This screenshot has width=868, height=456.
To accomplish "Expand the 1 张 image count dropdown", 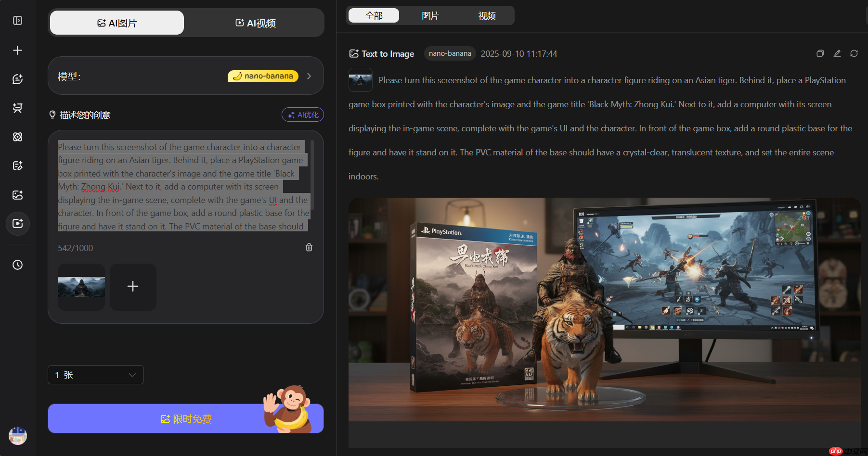I will [x=96, y=375].
